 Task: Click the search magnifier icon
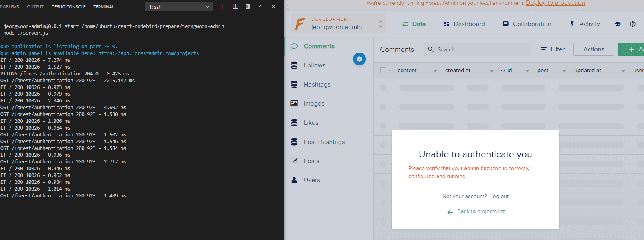[431, 49]
